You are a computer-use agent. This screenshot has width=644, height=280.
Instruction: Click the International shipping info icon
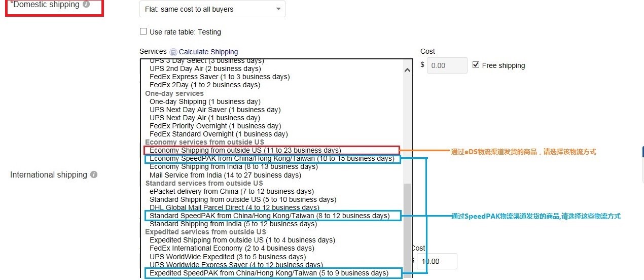pyautogui.click(x=94, y=174)
